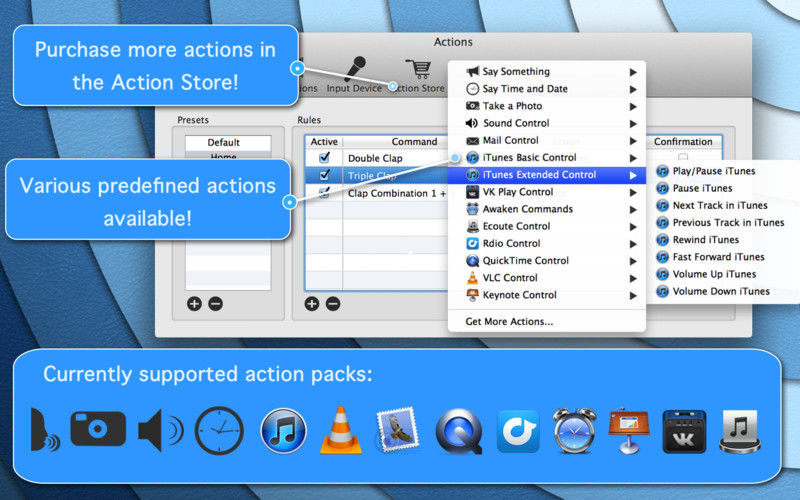800x500 pixels.
Task: Expand the Awaken Commands submenu arrow
Action: tap(633, 210)
